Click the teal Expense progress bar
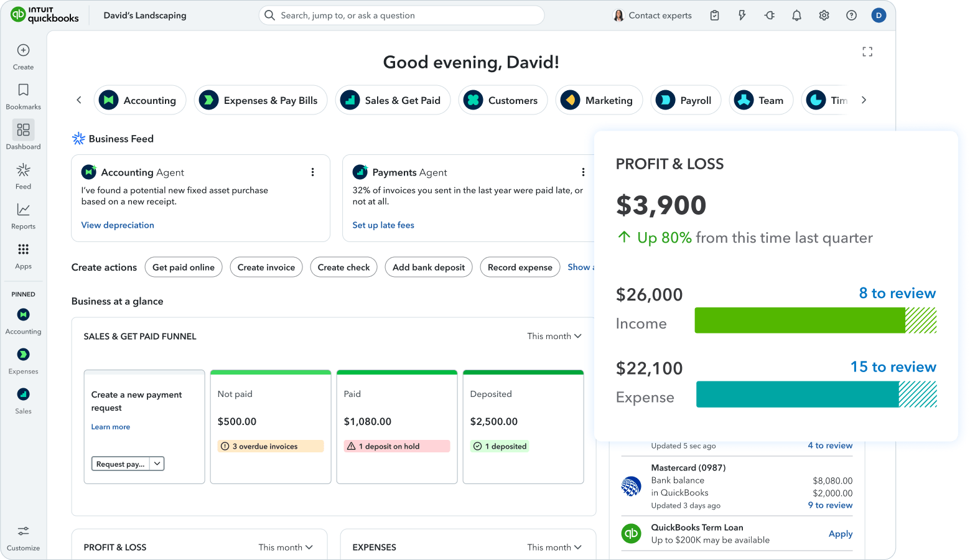This screenshot has height=560, width=970. 816,394
